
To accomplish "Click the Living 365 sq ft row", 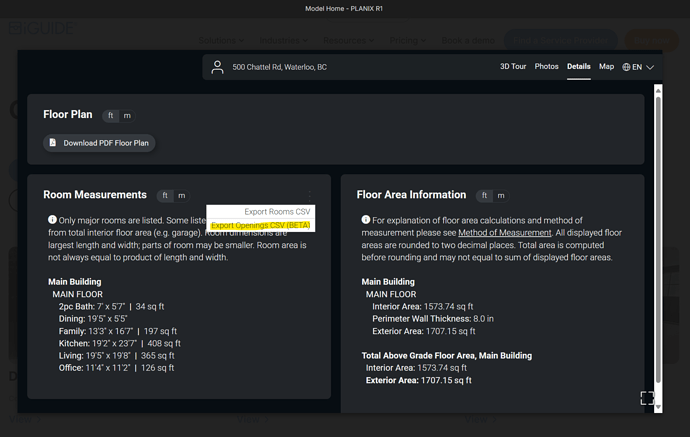I will pos(117,356).
